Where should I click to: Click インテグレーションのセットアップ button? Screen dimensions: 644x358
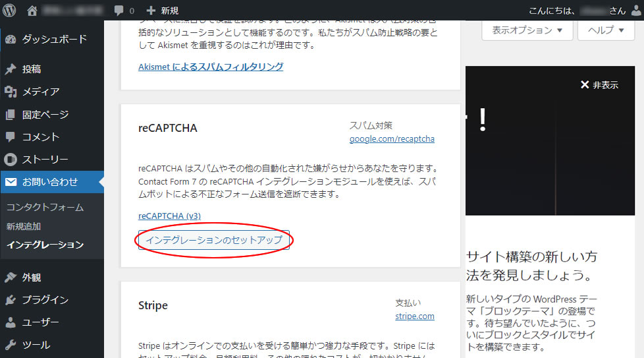click(x=214, y=240)
